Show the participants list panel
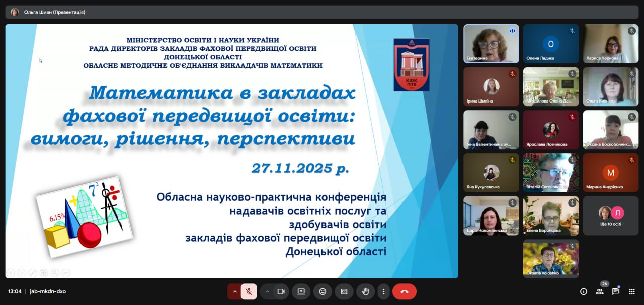Image resolution: width=644 pixels, height=305 pixels. click(x=600, y=291)
